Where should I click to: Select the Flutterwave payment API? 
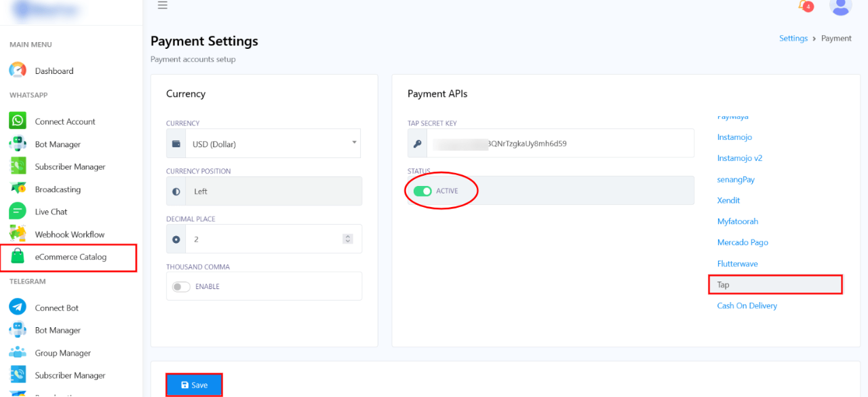(738, 263)
